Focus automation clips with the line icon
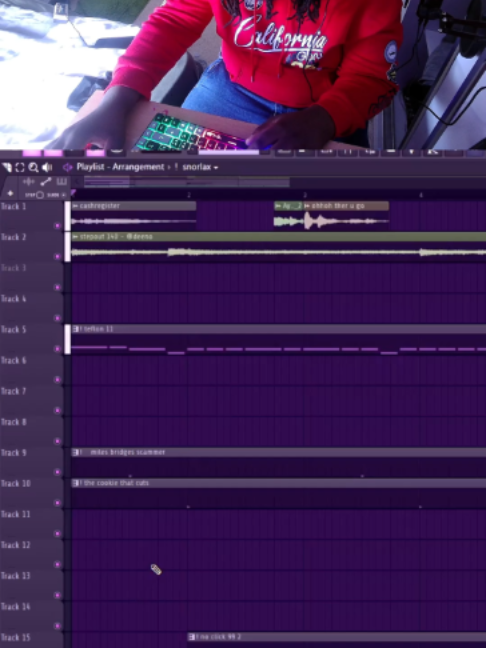This screenshot has width=486, height=648. 45,181
